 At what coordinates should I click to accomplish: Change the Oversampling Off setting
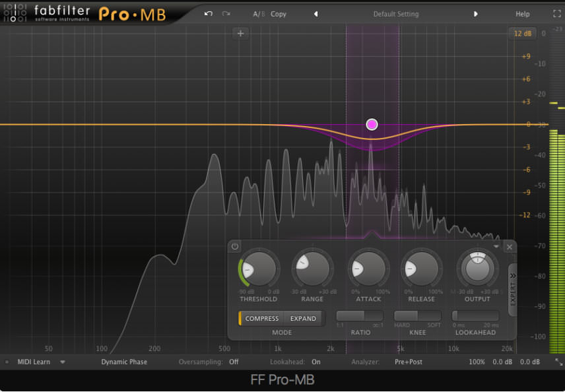click(234, 362)
